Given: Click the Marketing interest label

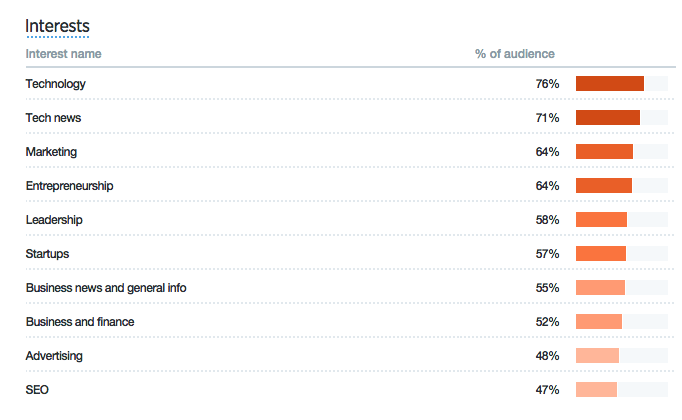Looking at the screenshot, I should point(51,152).
